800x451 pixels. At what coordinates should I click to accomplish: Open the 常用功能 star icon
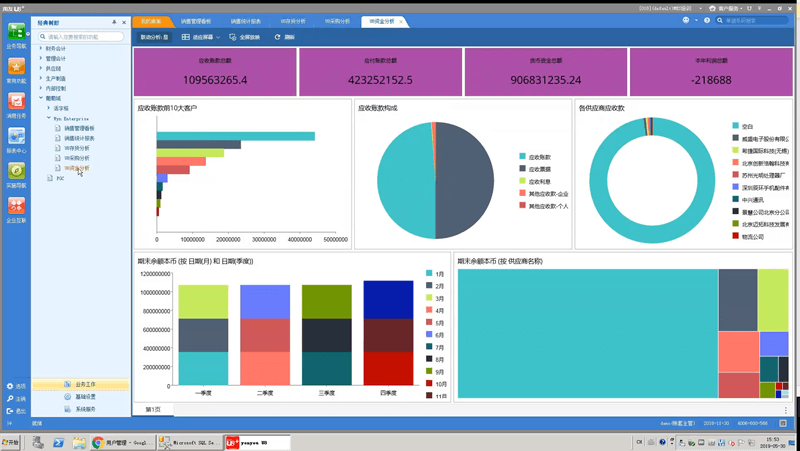tap(16, 67)
